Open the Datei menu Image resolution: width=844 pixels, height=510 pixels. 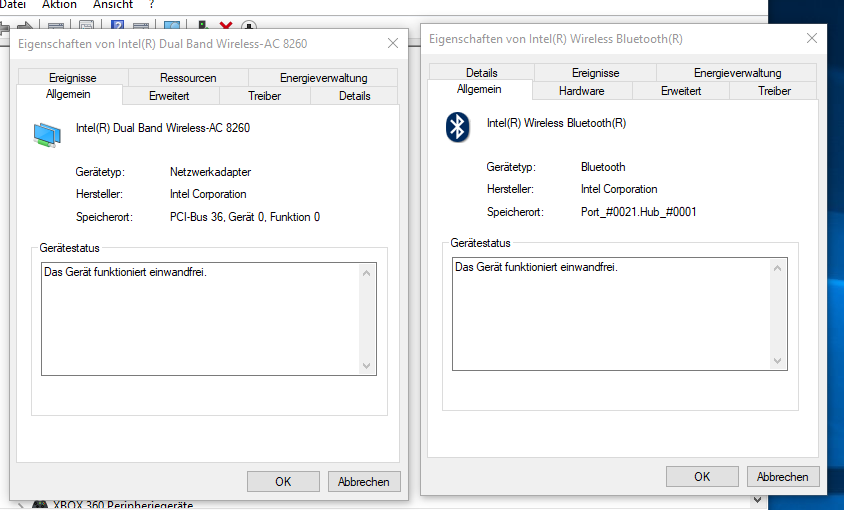coord(13,5)
